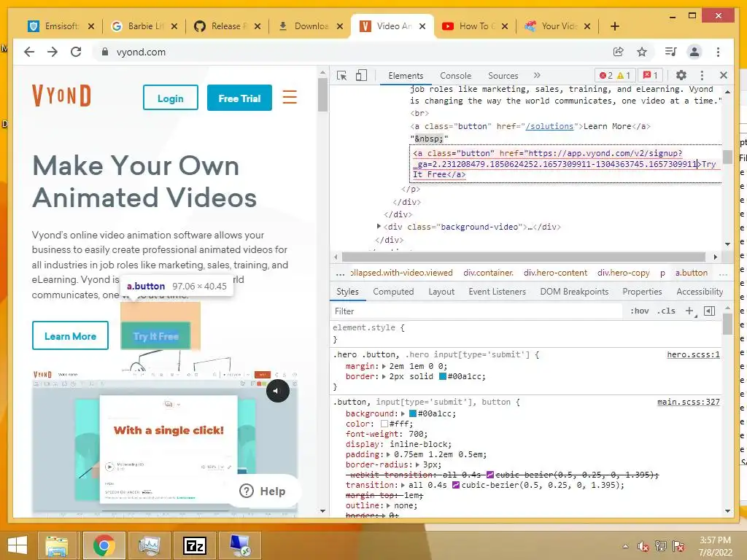Open a new browser tab

click(614, 26)
